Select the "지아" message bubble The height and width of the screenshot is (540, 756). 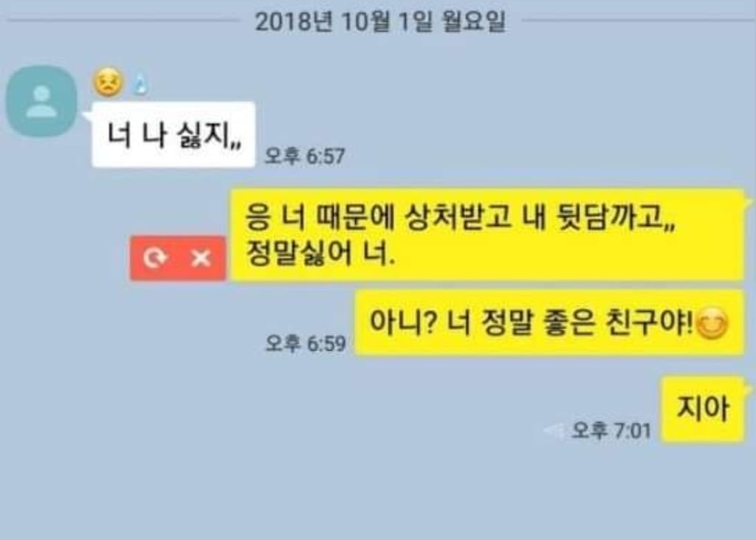point(703,409)
